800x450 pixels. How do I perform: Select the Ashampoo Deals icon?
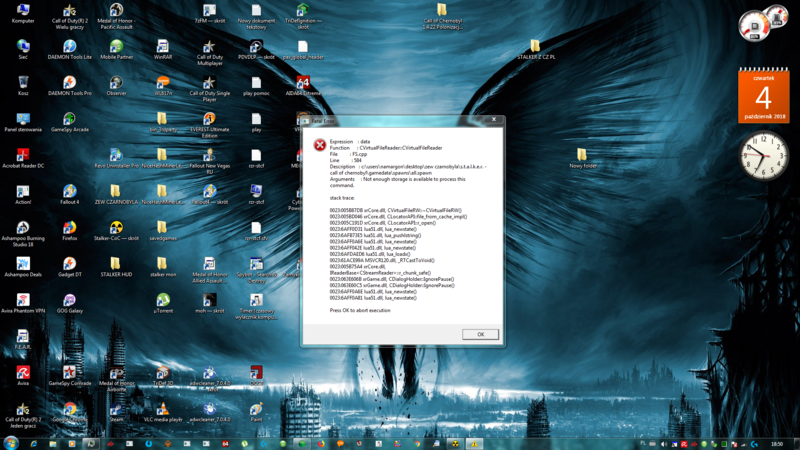(x=23, y=267)
